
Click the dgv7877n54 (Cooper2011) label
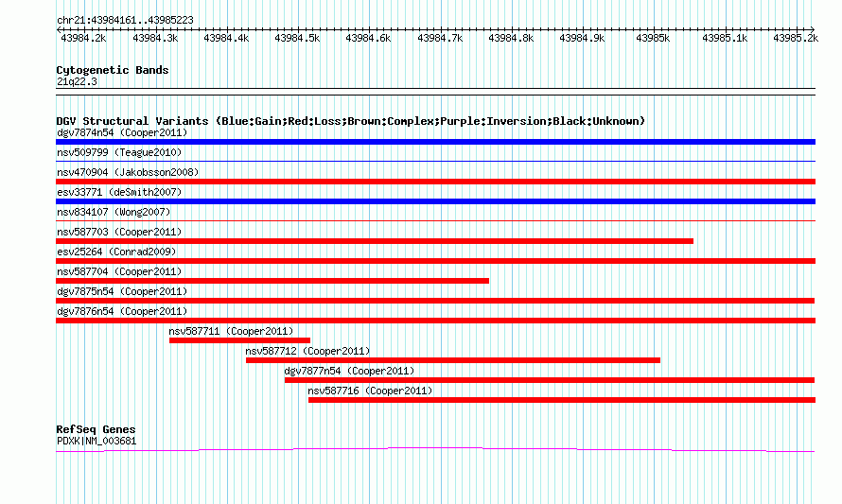(350, 371)
